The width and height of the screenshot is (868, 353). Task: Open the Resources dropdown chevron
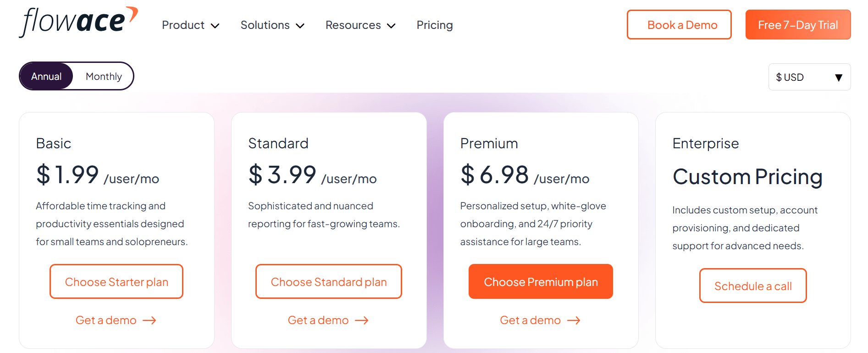(x=391, y=26)
